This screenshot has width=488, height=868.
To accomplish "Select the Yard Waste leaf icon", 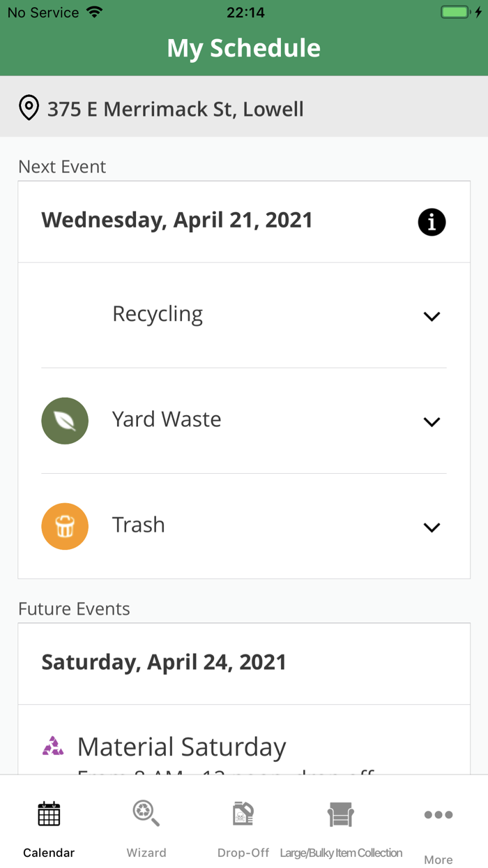I will (x=65, y=421).
